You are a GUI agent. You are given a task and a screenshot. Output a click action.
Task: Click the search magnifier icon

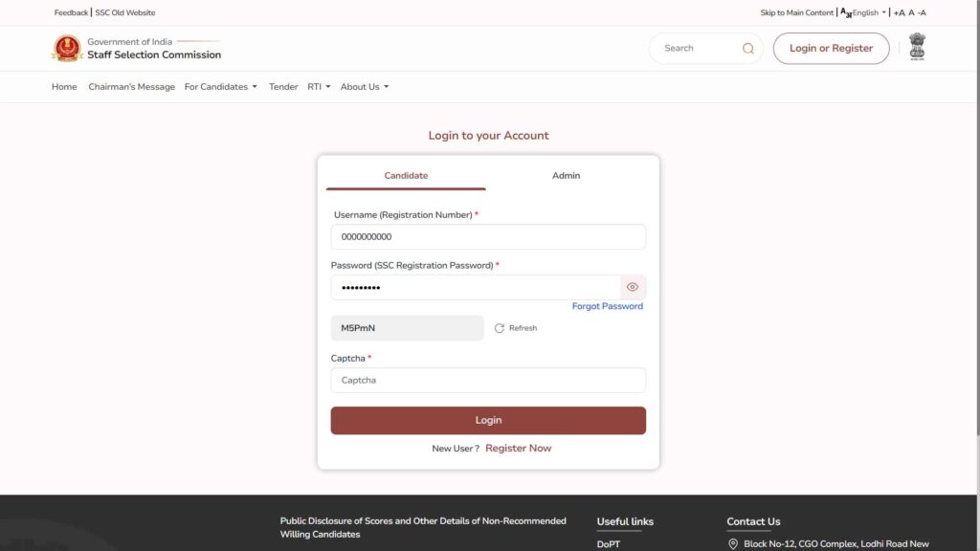(748, 49)
